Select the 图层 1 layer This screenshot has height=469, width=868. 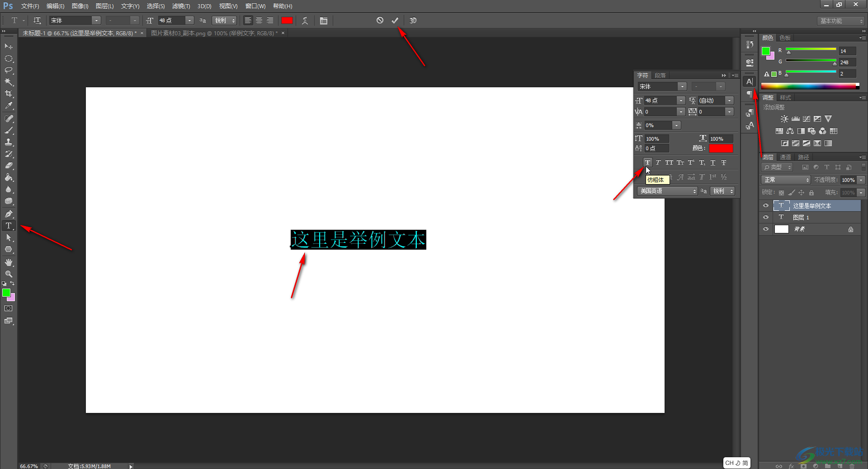(x=810, y=218)
